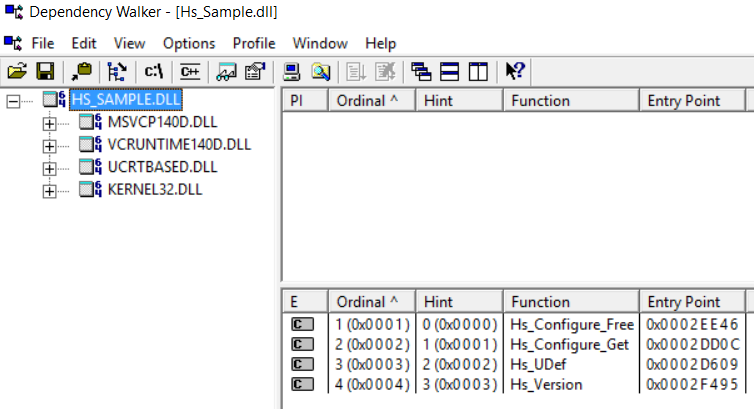
Task: Click View System Information chart icon
Action: point(226,72)
